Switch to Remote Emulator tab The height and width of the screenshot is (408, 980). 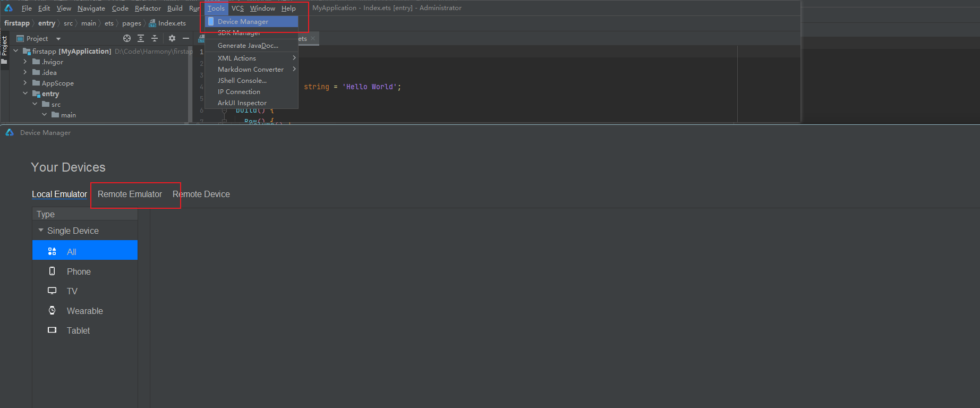130,194
